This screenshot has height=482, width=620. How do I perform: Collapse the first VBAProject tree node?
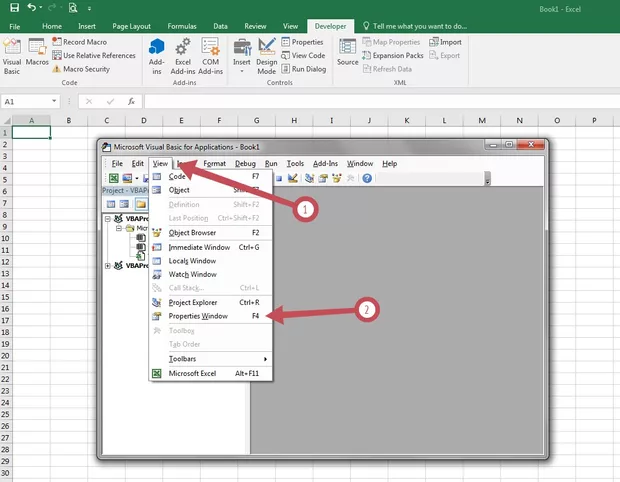(x=108, y=217)
